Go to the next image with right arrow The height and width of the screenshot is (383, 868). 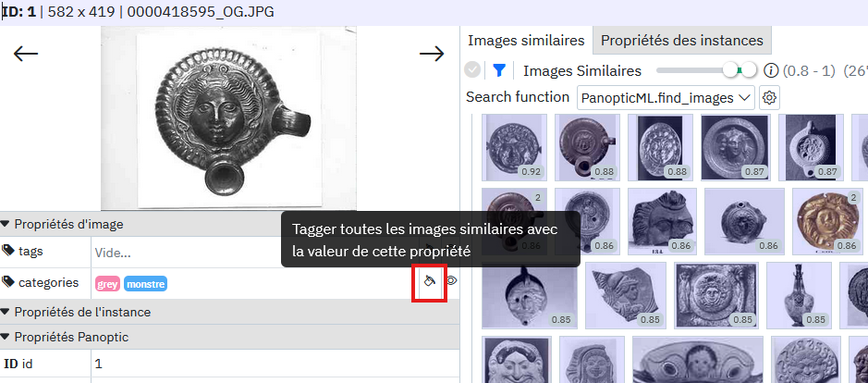click(432, 54)
